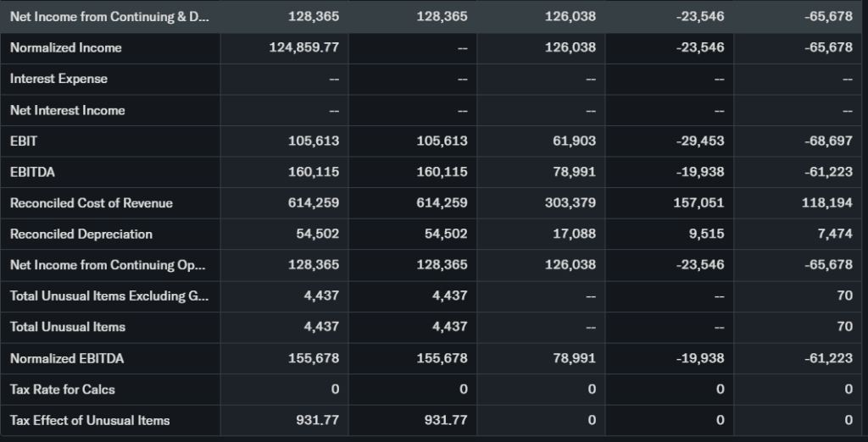This screenshot has width=868, height=442.
Task: Click the Reconciled Depreciation row label
Action: click(81, 235)
